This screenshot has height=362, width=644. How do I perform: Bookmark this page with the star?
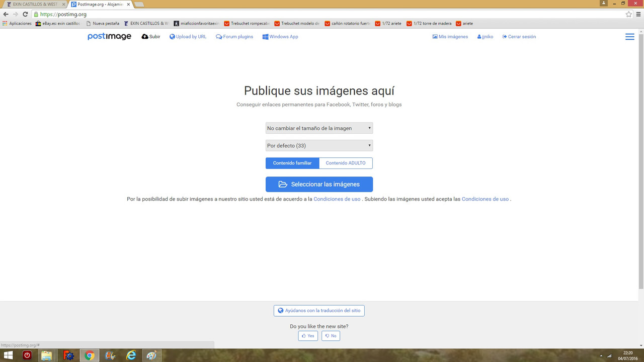click(x=628, y=14)
